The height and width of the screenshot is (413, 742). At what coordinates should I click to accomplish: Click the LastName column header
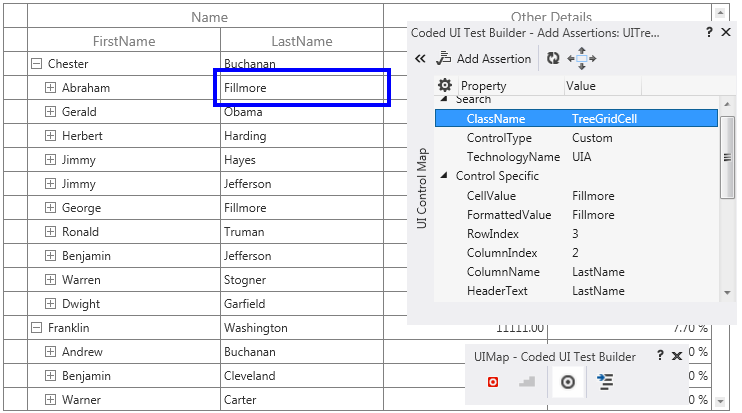[x=302, y=41]
